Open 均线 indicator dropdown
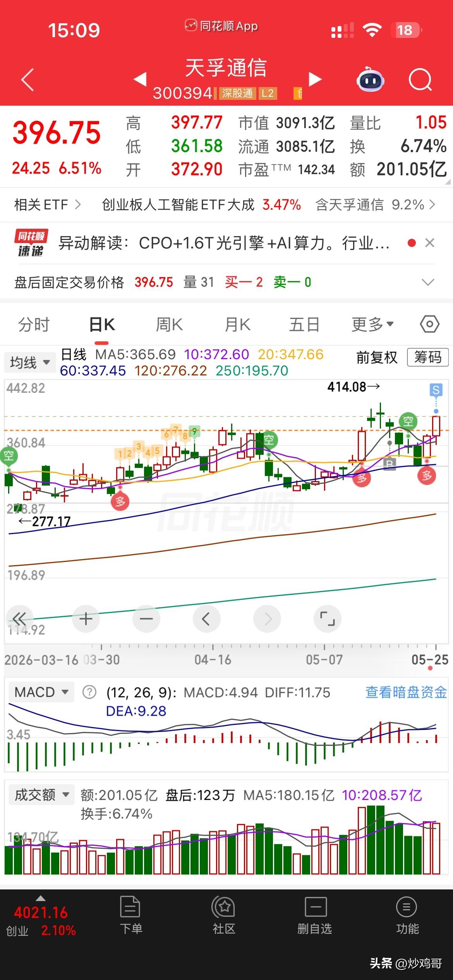453x980 pixels. click(x=30, y=363)
